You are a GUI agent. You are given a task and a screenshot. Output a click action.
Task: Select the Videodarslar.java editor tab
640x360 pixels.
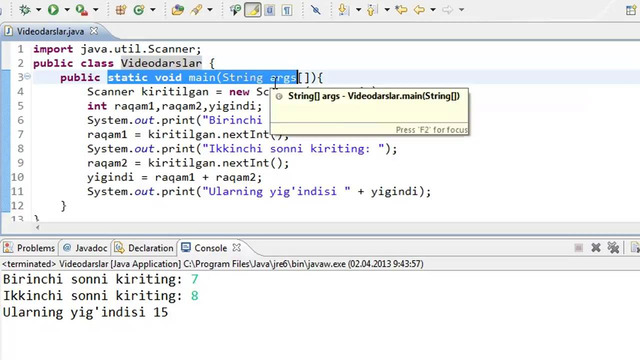pyautogui.click(x=50, y=31)
